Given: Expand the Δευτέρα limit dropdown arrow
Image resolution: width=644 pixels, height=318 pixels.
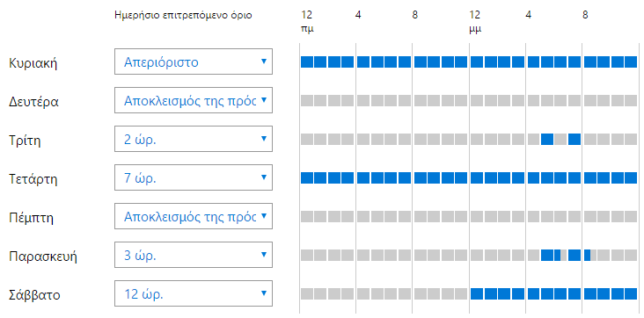Looking at the screenshot, I should (264, 100).
